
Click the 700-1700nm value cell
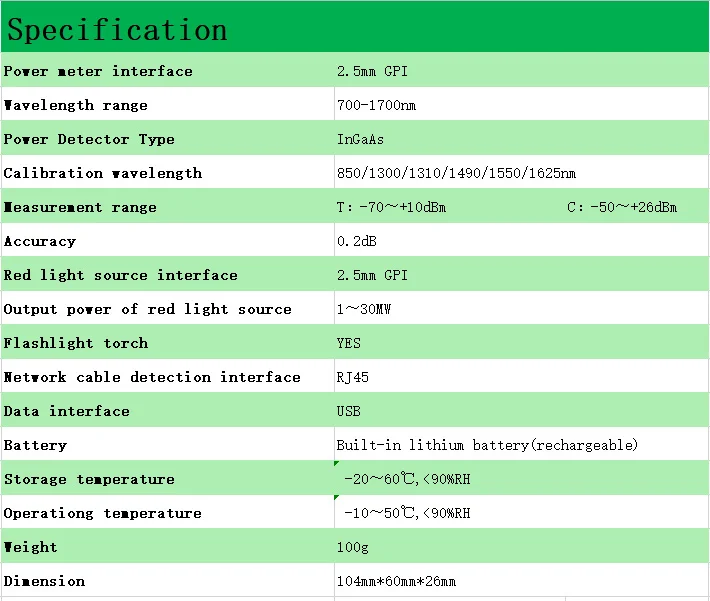(x=522, y=104)
